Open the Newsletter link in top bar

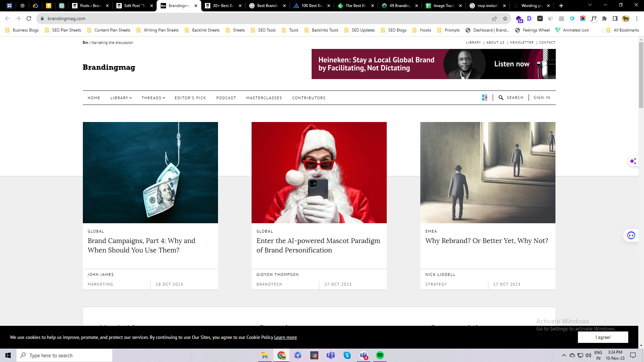522,43
